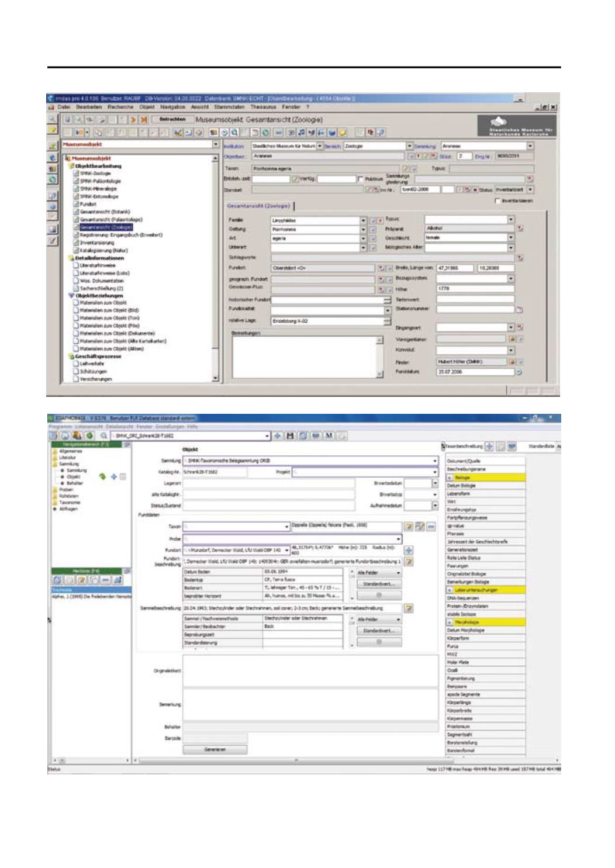Open the Erwerbstyp dropdown

click(435, 494)
